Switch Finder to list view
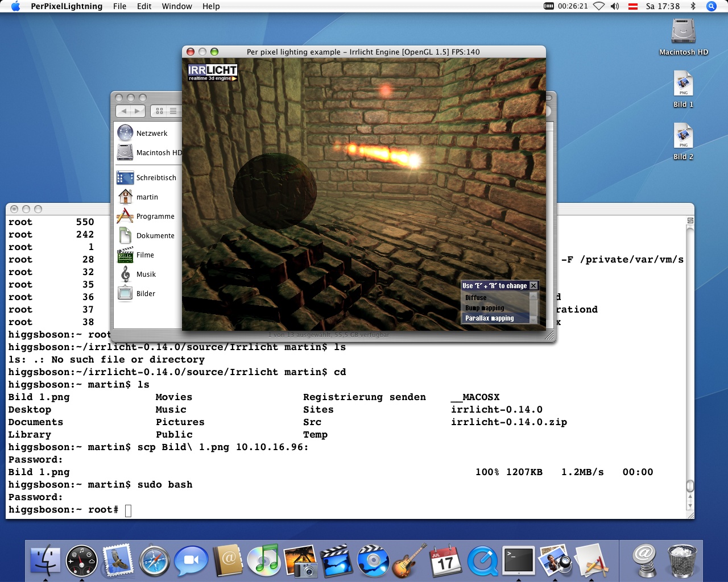This screenshot has height=582, width=728. point(173,111)
